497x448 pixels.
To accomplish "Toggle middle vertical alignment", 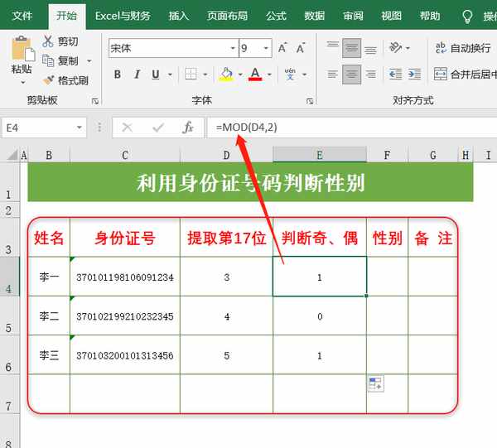I will point(351,48).
